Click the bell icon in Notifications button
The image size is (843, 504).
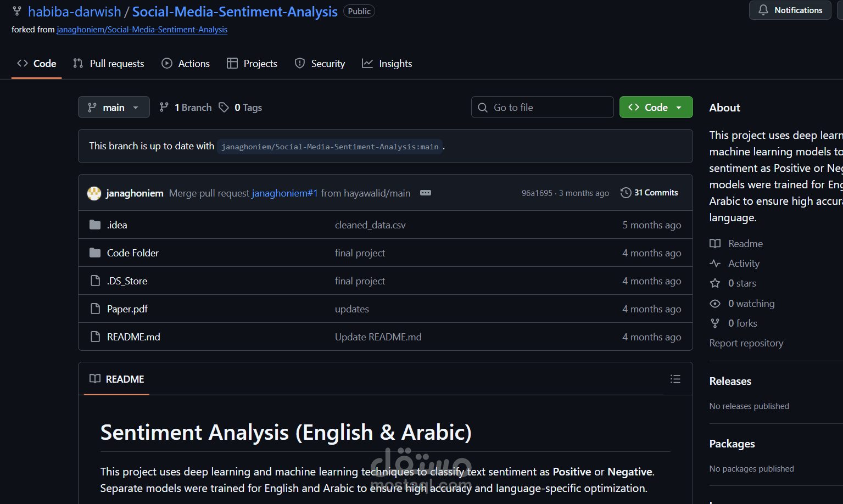763,10
